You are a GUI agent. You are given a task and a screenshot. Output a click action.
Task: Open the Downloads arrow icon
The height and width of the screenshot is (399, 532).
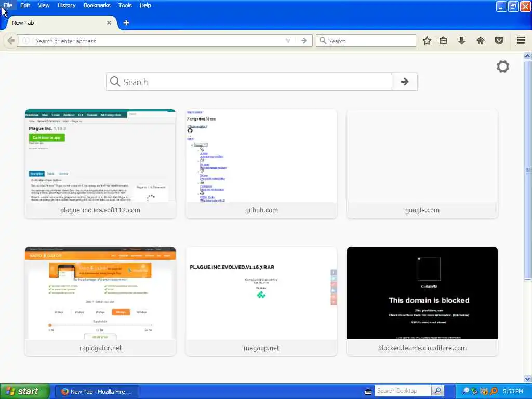coord(462,41)
